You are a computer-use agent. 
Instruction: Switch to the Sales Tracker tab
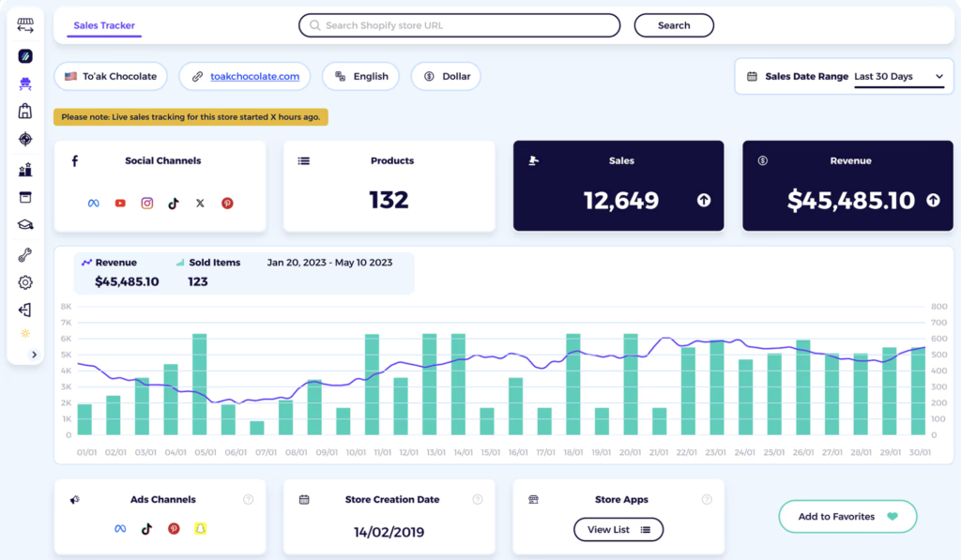[103, 25]
